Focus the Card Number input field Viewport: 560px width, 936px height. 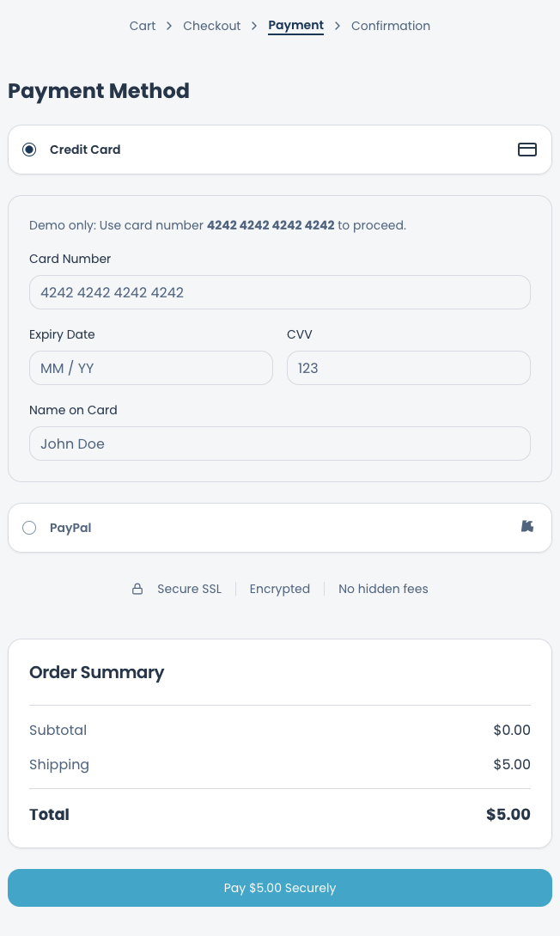click(x=280, y=292)
